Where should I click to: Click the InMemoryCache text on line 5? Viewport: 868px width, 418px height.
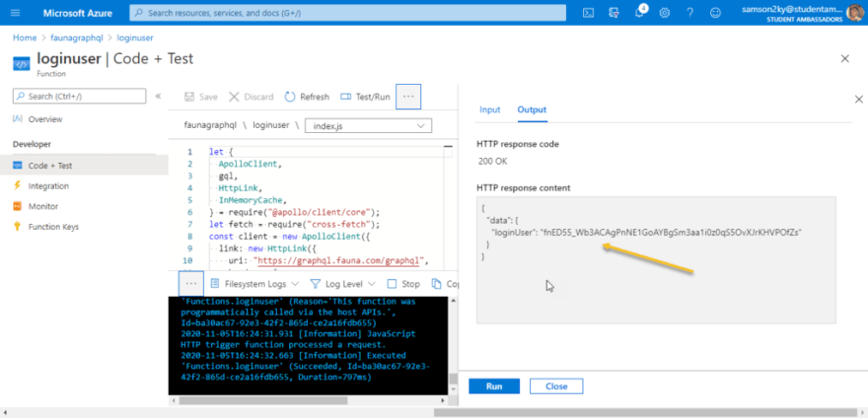click(252, 200)
